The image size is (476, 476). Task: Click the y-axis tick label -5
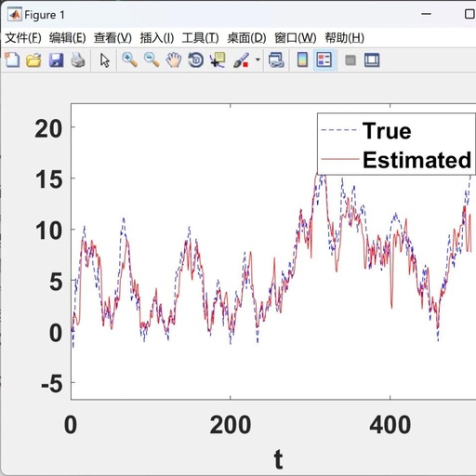point(51,384)
